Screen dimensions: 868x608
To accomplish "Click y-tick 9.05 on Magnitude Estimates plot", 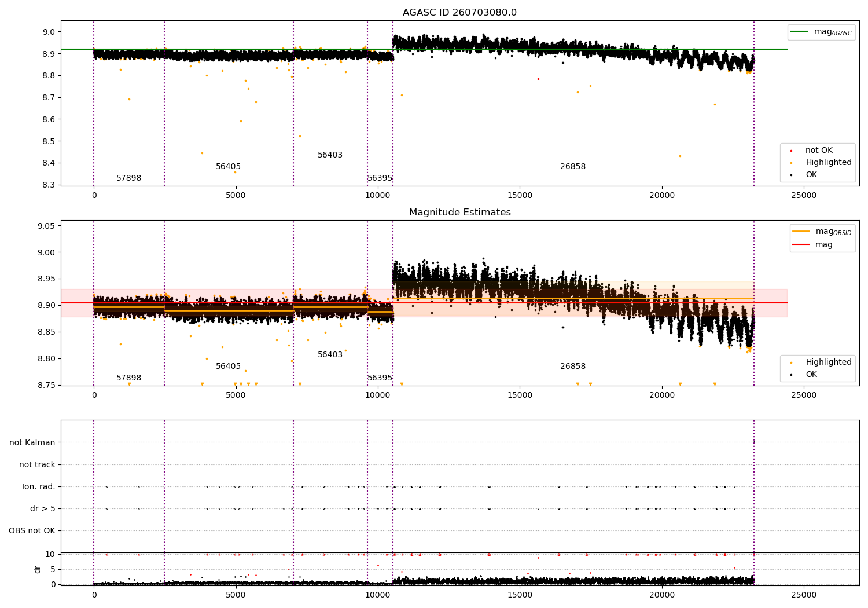I will [x=47, y=226].
